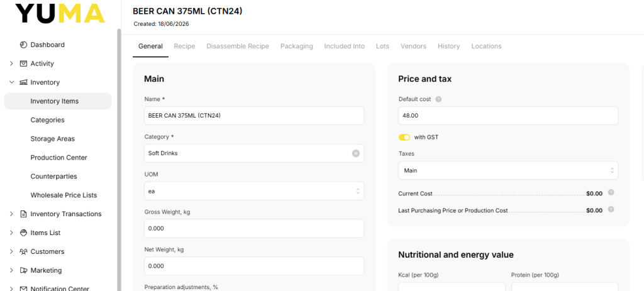This screenshot has height=291, width=644.
Task: Expand the Customers chevron
Action: pos(11,251)
